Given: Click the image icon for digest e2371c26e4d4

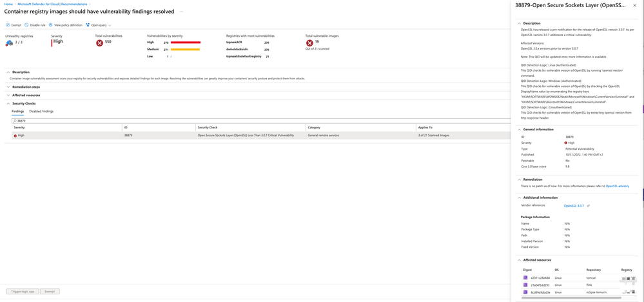Looking at the screenshot, I should (525, 278).
